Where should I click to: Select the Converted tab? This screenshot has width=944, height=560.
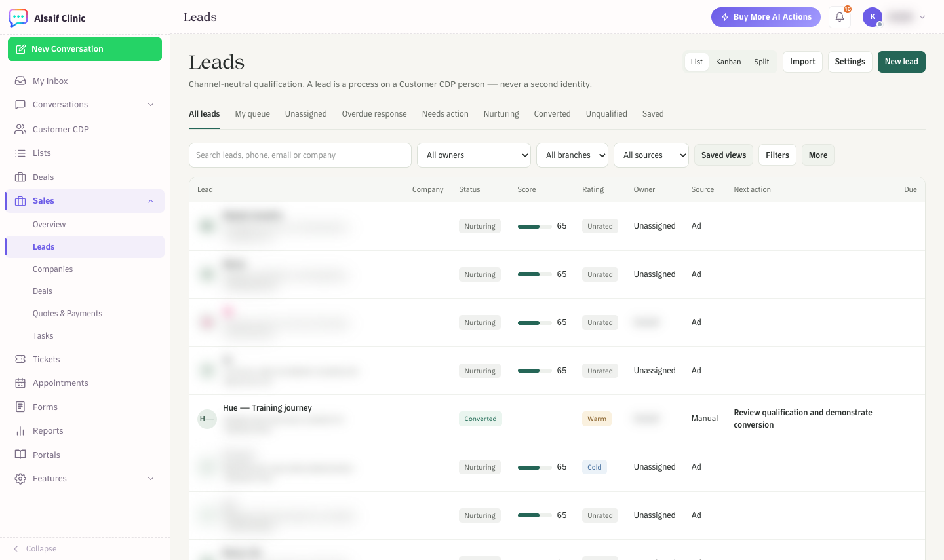[x=553, y=114]
